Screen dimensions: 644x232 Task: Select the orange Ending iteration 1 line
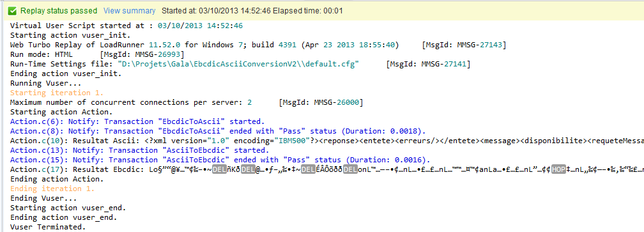coord(52,189)
